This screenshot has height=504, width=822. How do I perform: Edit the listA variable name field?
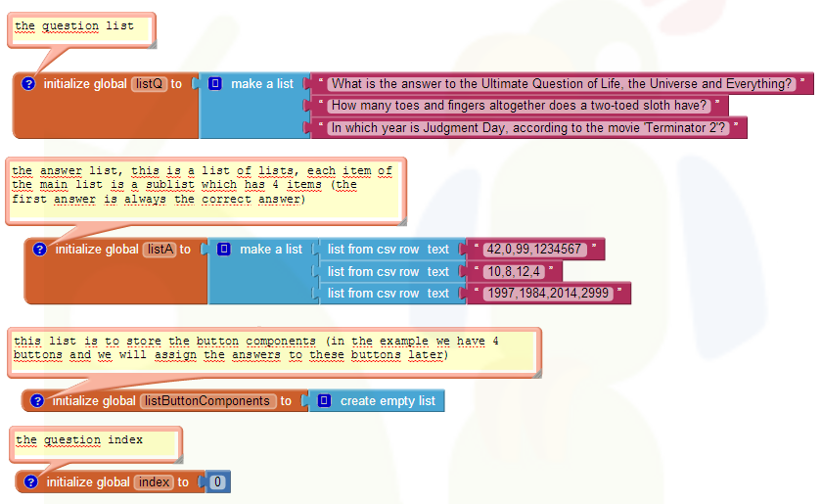tap(159, 250)
